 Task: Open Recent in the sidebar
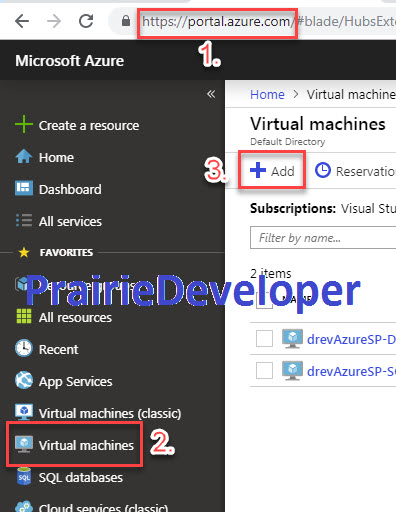58,350
